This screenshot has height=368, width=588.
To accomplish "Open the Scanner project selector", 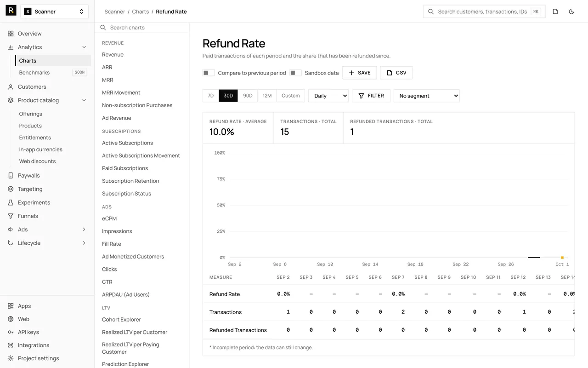I will pos(55,11).
